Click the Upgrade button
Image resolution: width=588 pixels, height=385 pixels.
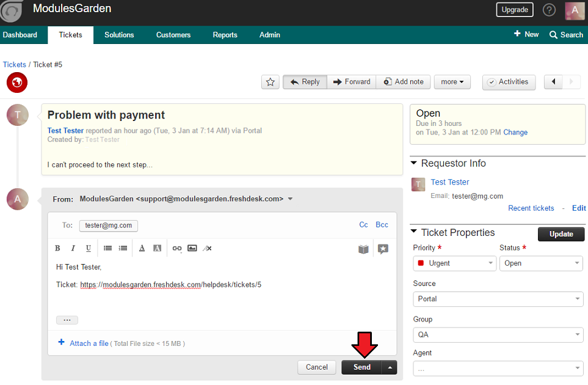515,10
